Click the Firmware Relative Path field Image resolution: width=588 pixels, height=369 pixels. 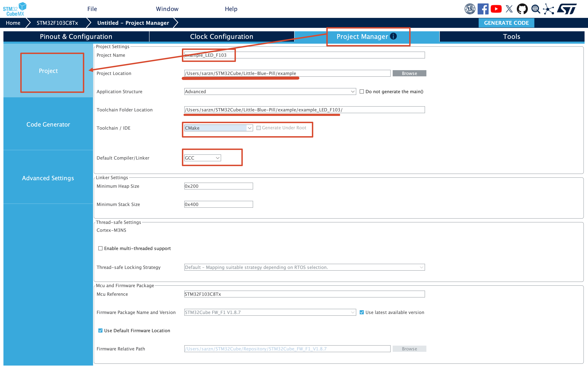(x=287, y=349)
